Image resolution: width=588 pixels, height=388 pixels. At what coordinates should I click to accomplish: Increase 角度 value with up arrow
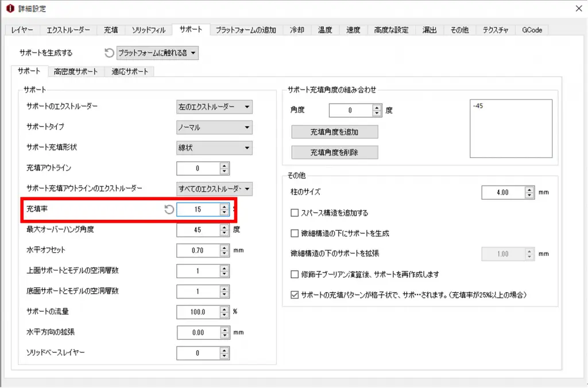point(377,107)
